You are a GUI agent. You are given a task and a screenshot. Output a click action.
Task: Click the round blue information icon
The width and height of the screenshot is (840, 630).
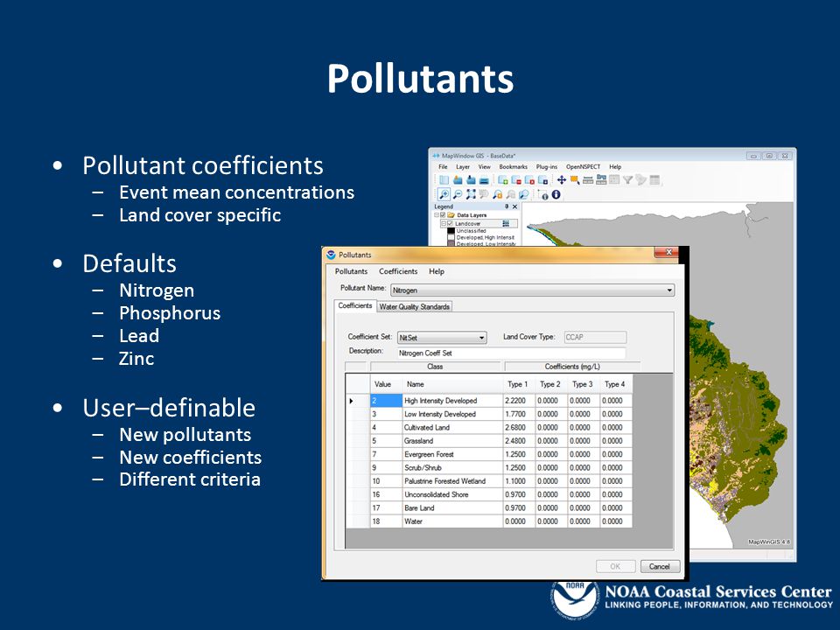556,194
